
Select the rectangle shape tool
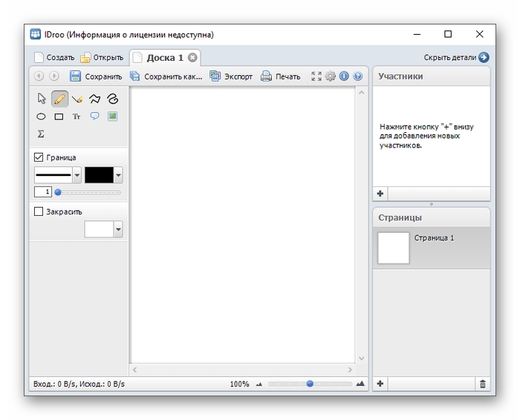[x=59, y=117]
